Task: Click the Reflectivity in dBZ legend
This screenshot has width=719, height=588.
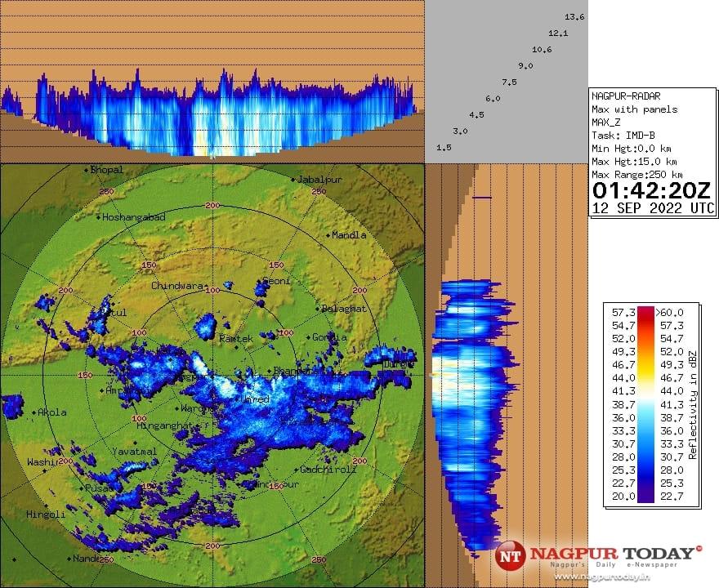Action: point(694,407)
